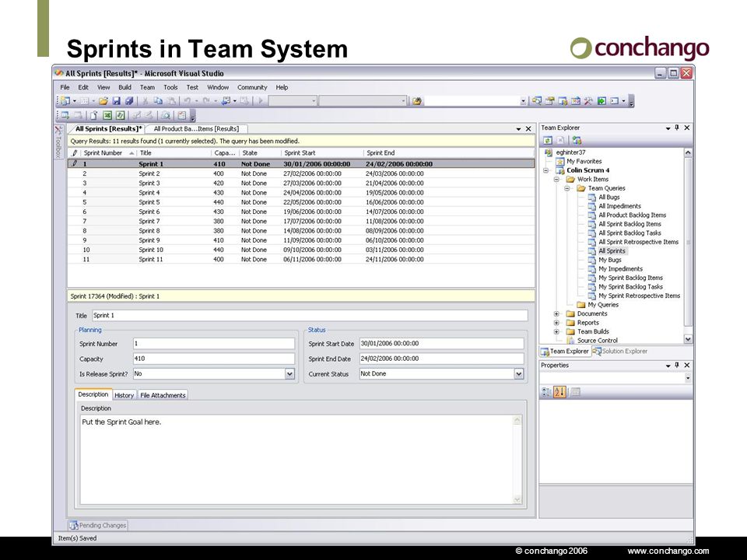Toggle auto-hide pin on Properties panel
This screenshot has height=560, width=747.
click(677, 366)
